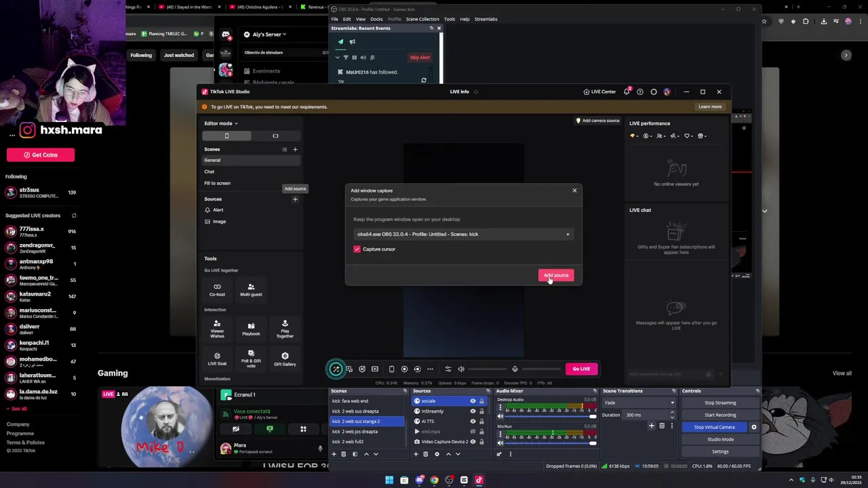Hide the inStreamly source in OBS
Image resolution: width=868 pixels, height=488 pixels.
(473, 411)
